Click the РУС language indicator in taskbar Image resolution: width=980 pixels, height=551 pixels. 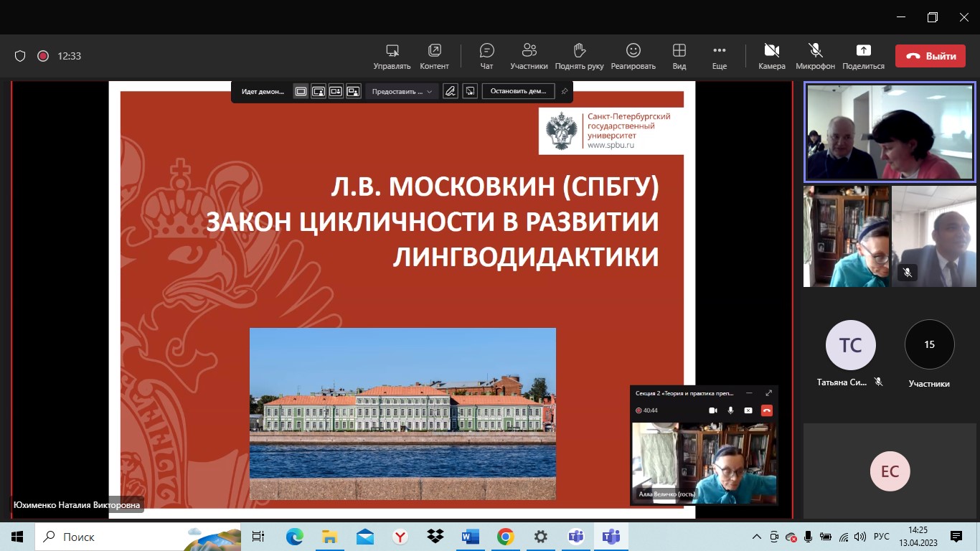(x=881, y=537)
